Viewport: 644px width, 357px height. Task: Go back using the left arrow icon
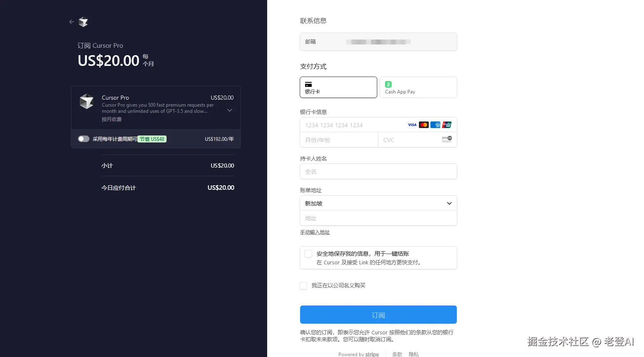coord(72,22)
